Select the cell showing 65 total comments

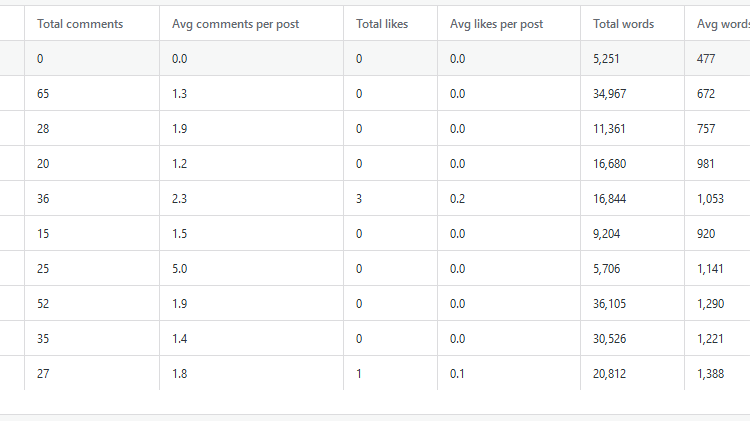pyautogui.click(x=44, y=94)
